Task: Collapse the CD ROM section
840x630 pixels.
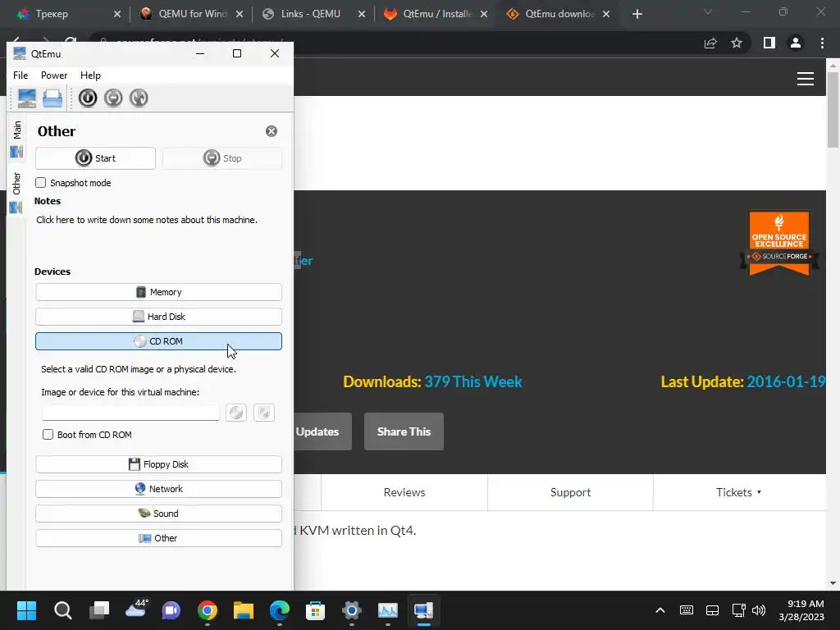Action: click(158, 341)
